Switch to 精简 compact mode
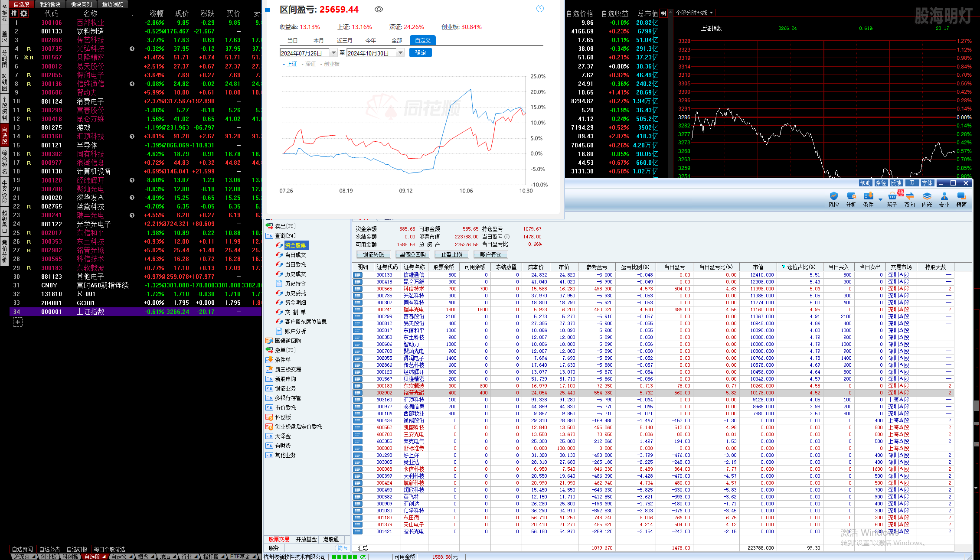The image size is (980, 560). 961,200
